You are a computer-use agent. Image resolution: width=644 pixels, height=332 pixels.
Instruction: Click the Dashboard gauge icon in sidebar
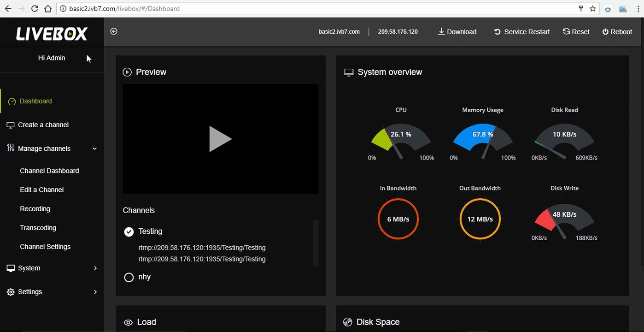12,101
